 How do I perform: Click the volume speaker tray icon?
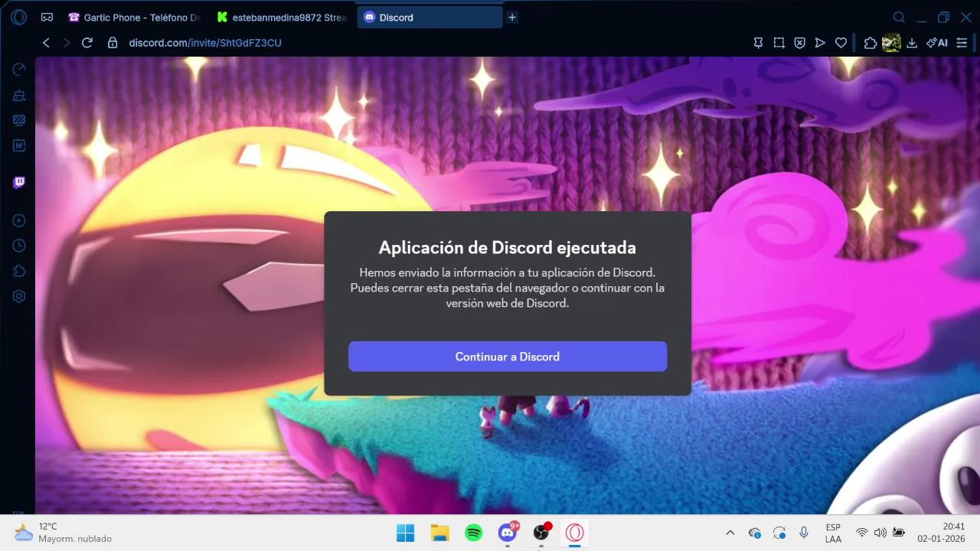pos(880,533)
